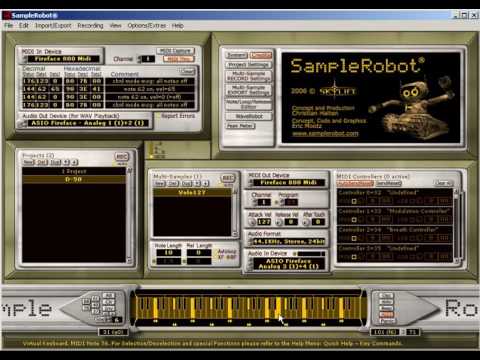Viewport: 480px width, 360px height.
Task: Adjust the Release Vel knob
Action: click(x=279, y=222)
